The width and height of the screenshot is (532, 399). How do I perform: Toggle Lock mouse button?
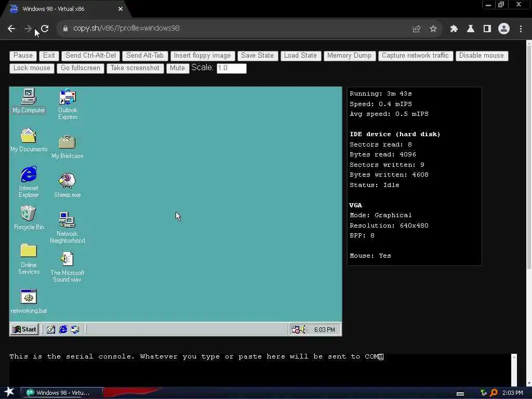coord(32,68)
